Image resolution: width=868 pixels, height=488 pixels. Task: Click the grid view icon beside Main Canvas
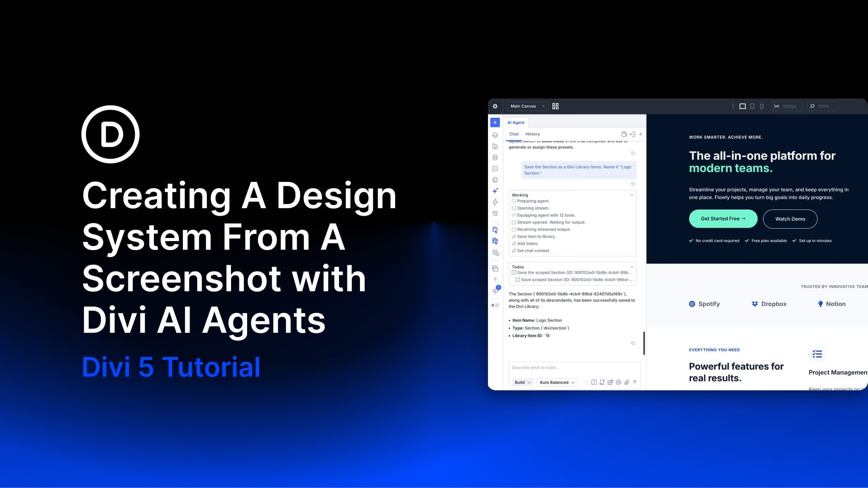[x=555, y=106]
